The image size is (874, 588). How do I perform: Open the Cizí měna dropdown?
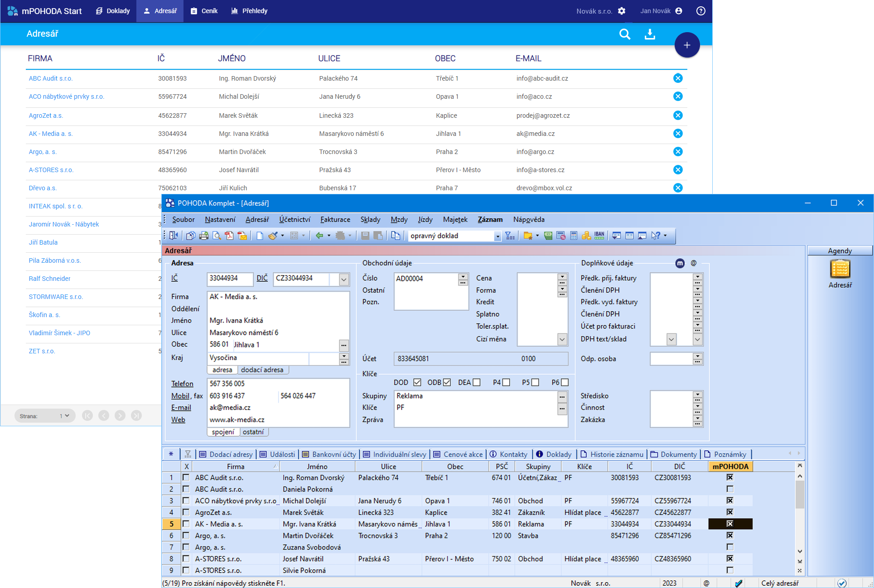[x=562, y=339]
